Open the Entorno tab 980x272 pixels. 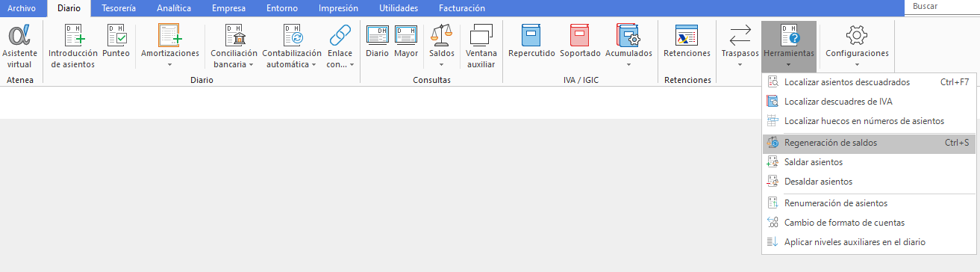[x=281, y=8]
